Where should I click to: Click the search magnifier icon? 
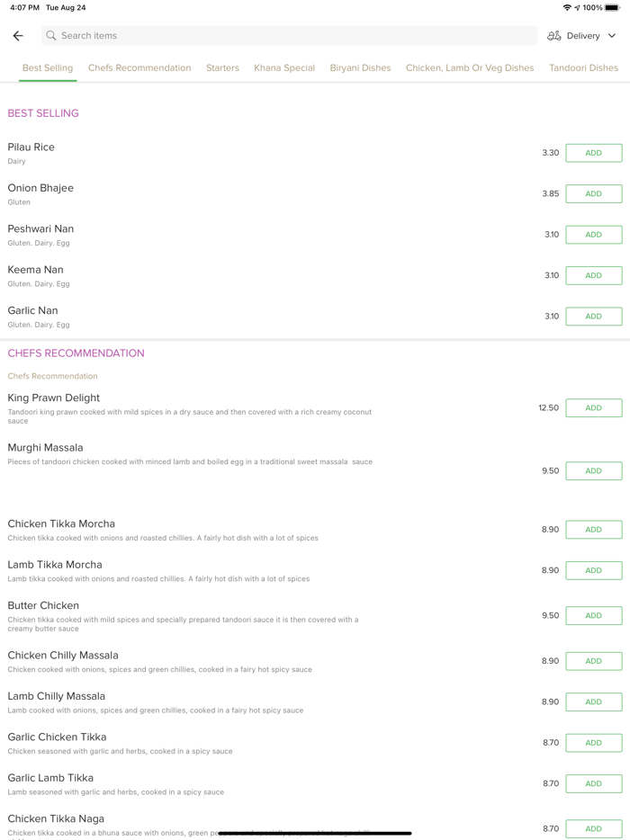pos(51,36)
